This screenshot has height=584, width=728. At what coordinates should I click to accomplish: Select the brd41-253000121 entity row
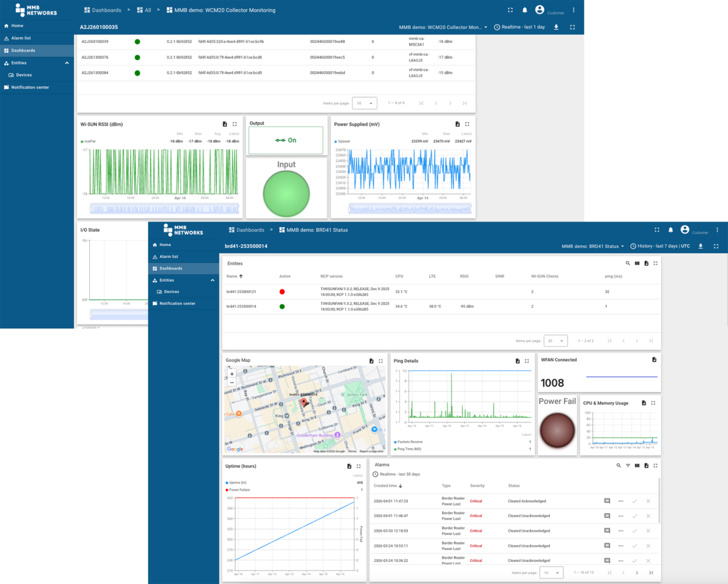(441, 291)
